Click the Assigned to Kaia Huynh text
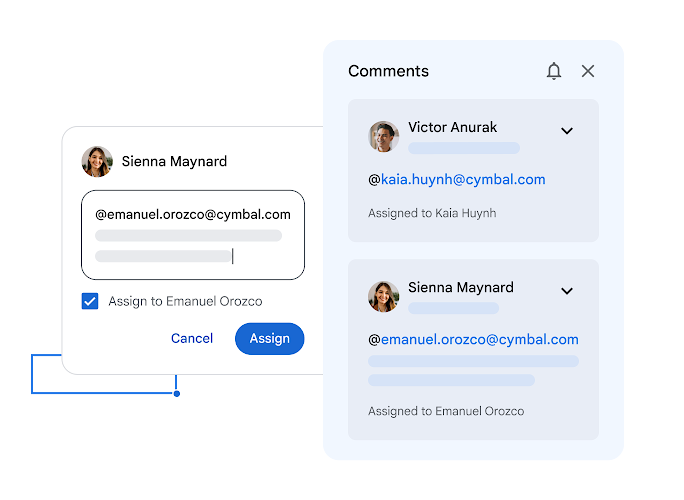This screenshot has width=684, height=500. [432, 213]
